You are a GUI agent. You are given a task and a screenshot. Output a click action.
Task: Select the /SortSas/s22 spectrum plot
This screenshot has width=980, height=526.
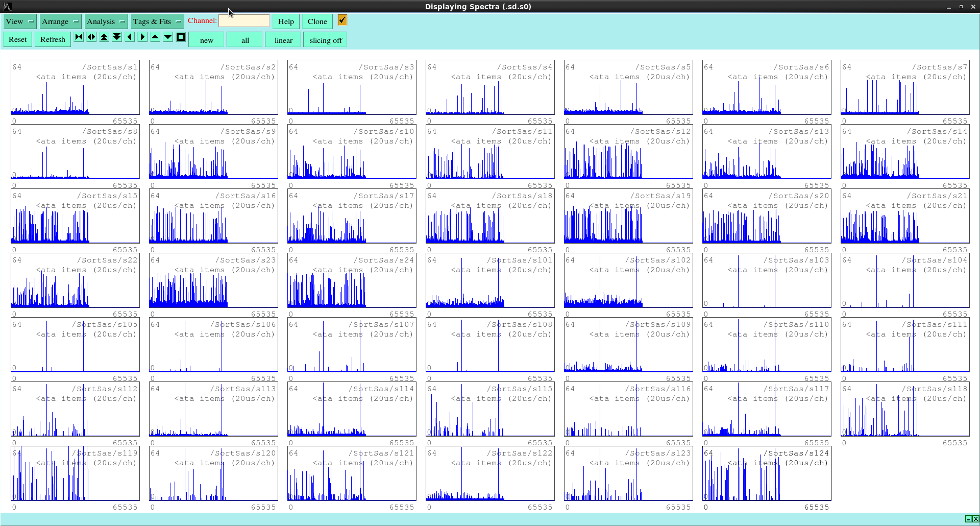pos(75,280)
